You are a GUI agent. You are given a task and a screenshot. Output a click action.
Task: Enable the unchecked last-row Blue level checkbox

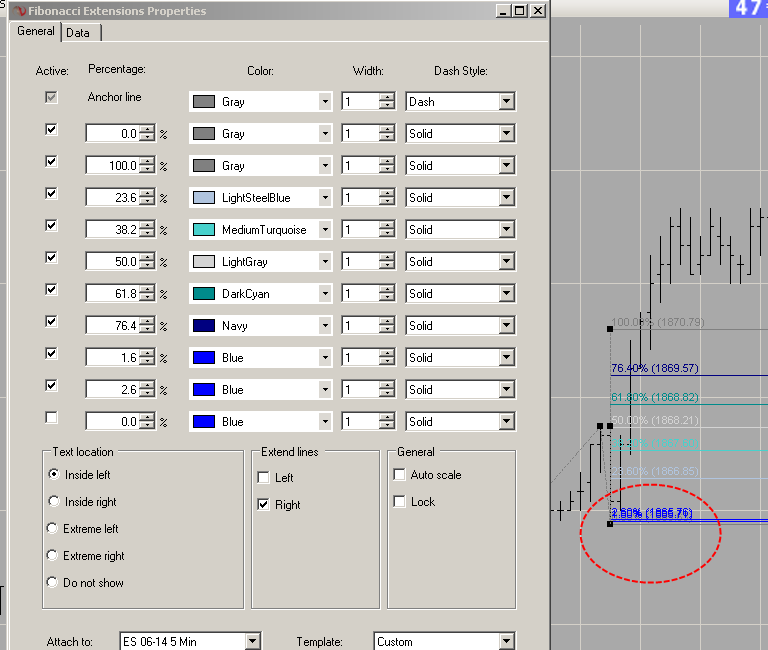pos(51,418)
